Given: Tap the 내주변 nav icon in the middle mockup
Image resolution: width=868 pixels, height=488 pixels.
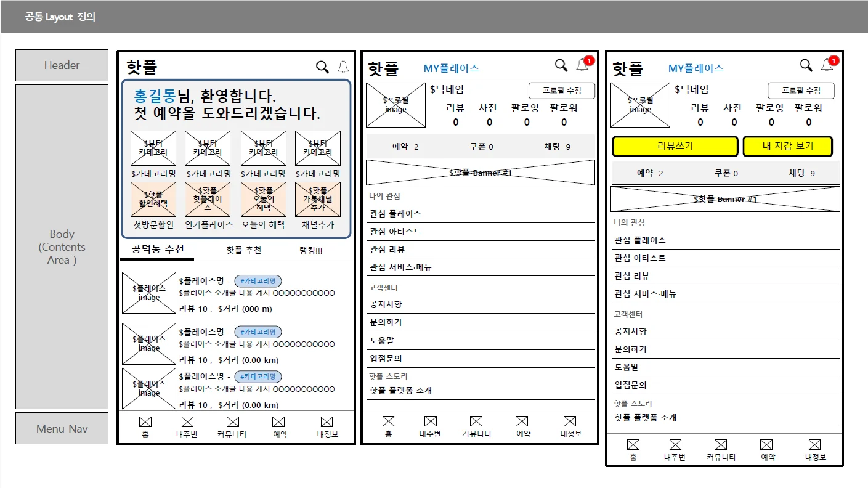Looking at the screenshot, I should [x=431, y=421].
